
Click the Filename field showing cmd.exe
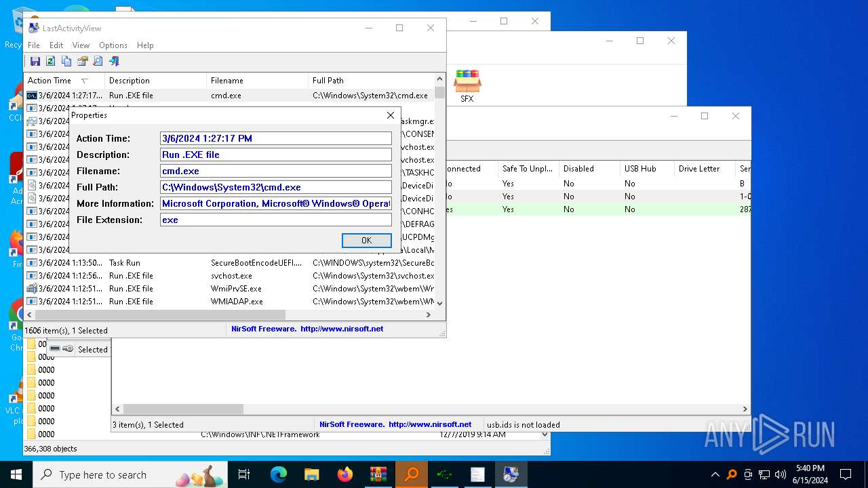point(276,171)
